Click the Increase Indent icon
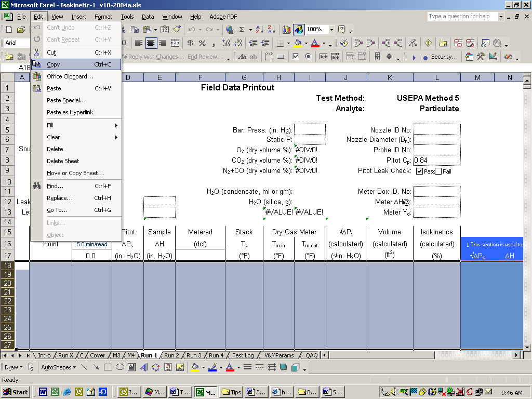 coord(265,43)
